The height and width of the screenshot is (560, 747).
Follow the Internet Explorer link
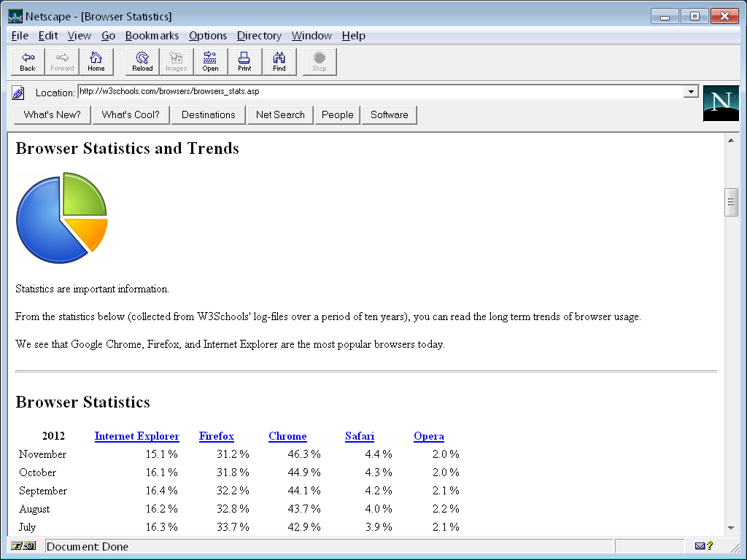[x=136, y=436]
